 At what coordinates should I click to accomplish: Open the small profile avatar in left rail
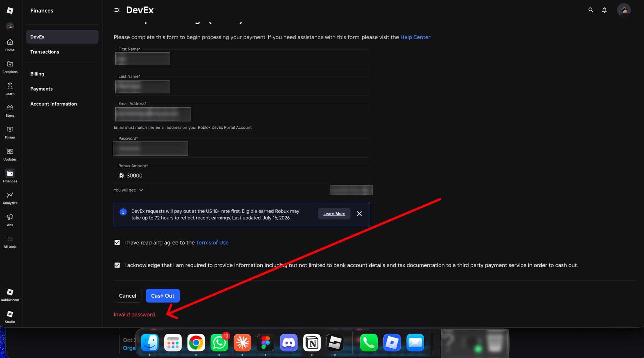pyautogui.click(x=10, y=26)
